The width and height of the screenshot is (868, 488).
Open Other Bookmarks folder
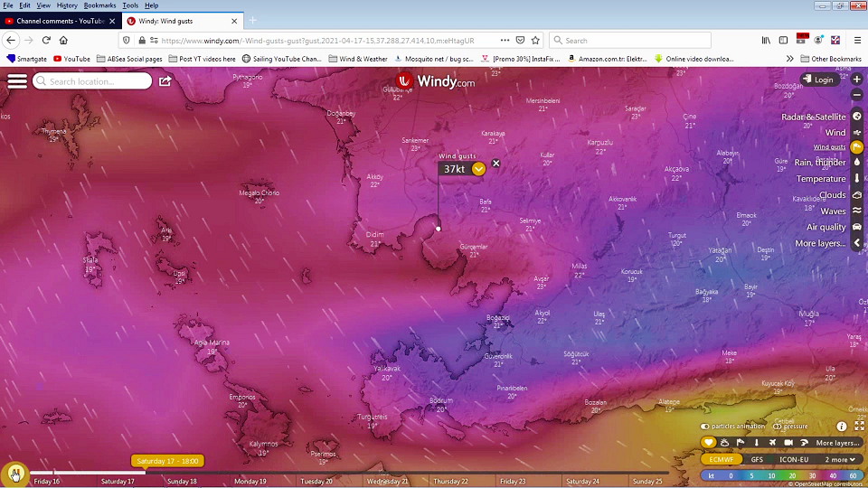click(x=831, y=59)
